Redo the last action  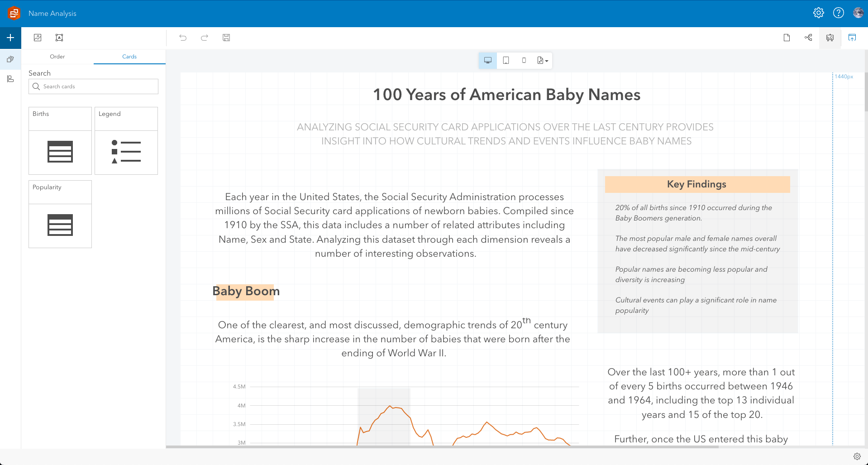205,38
